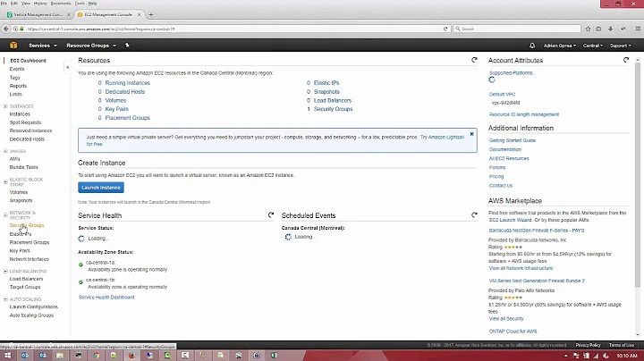Open Load Balancers in the sidebar
Screen dimensions: 644x361
tap(26, 279)
